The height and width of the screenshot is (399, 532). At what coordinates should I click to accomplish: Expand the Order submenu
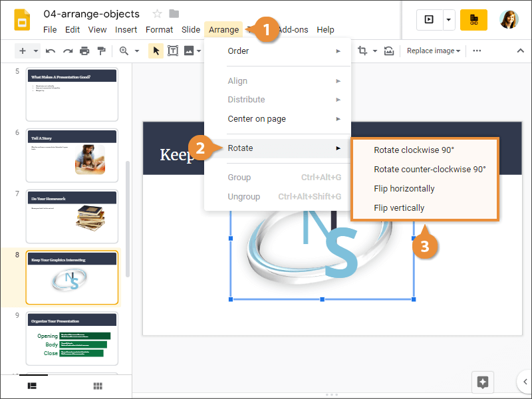[x=277, y=51]
